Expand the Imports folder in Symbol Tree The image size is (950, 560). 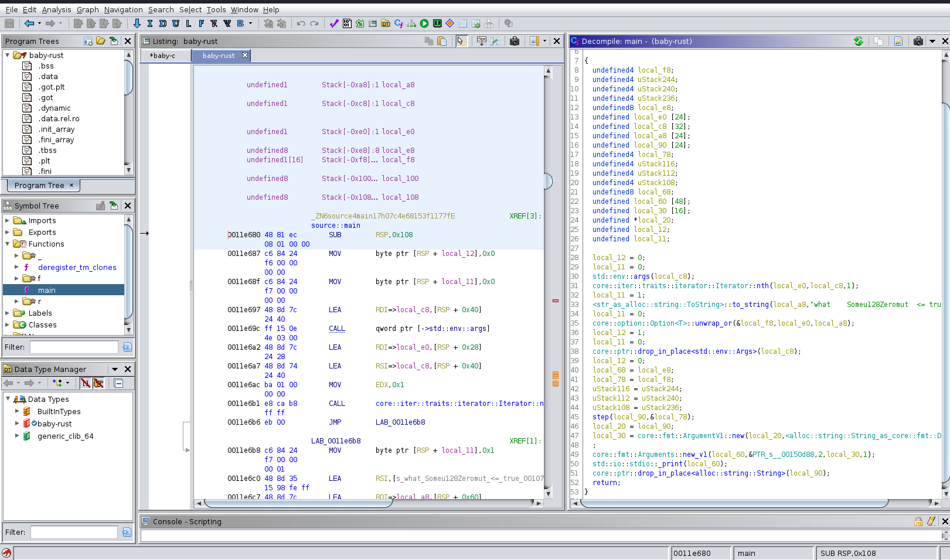(7, 221)
